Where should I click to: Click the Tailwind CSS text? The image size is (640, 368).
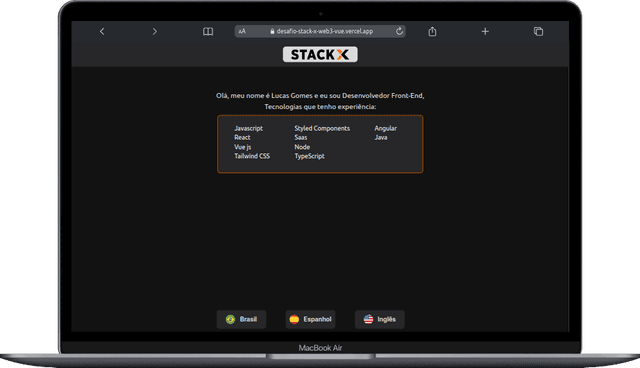point(252,156)
